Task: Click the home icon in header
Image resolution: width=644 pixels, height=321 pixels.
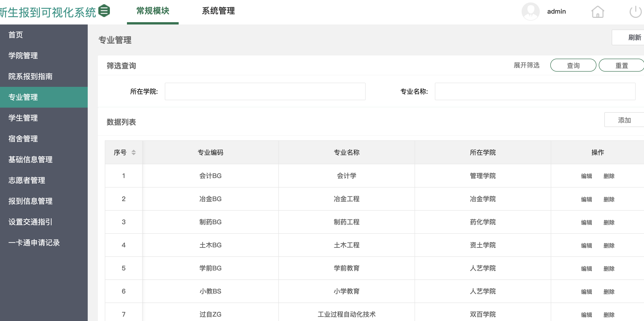Action: point(598,12)
